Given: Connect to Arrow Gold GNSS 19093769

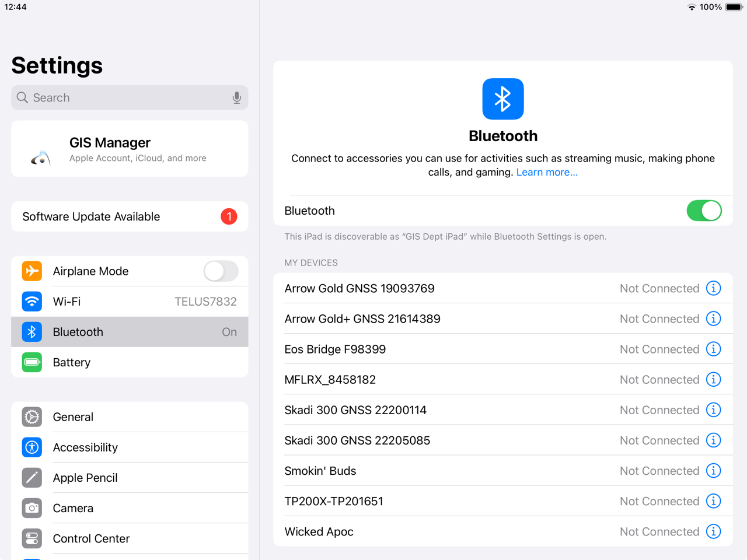Looking at the screenshot, I should [503, 288].
